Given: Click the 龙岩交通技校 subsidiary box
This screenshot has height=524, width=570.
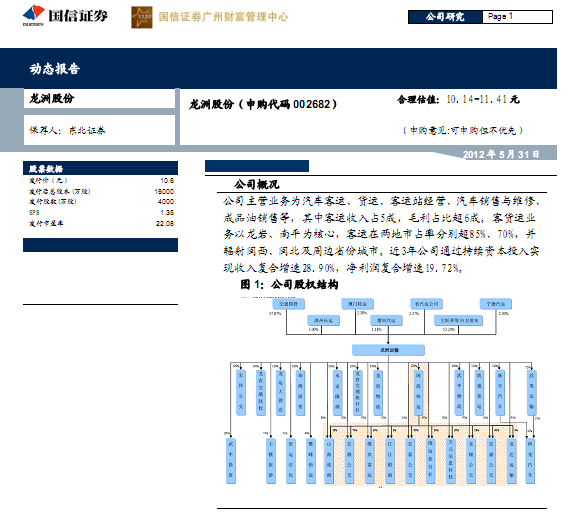Looking at the screenshot, I should click(x=261, y=392).
